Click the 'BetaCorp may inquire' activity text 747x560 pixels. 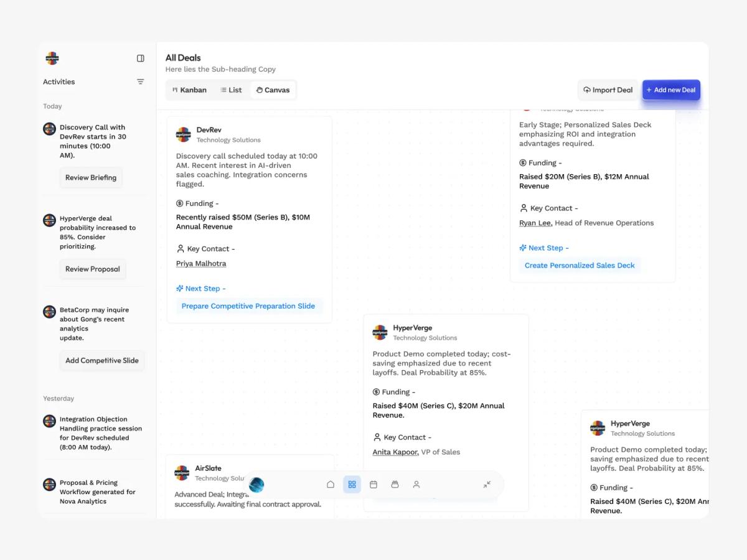[94, 324]
